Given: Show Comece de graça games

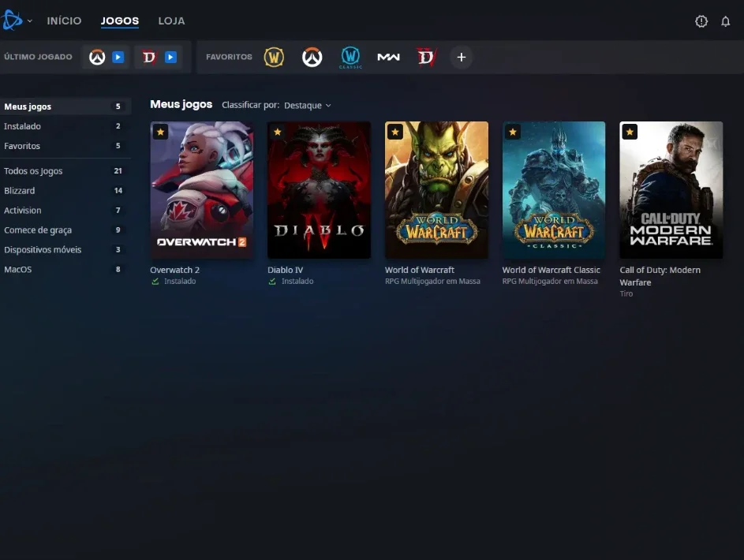Looking at the screenshot, I should coord(65,230).
